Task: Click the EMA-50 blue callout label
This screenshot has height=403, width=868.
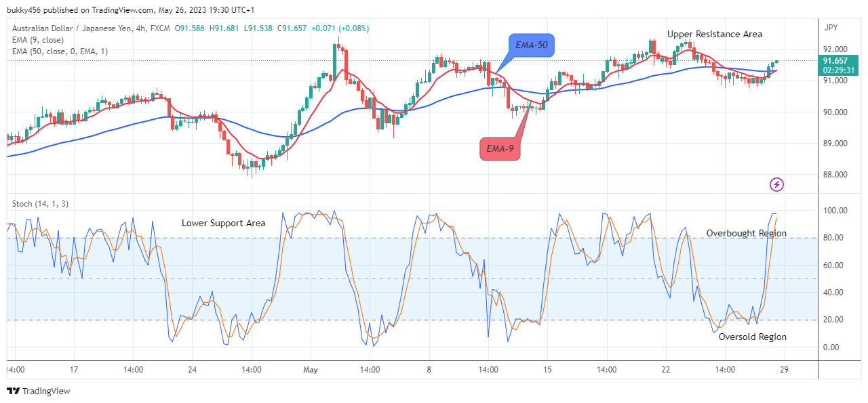Action: click(x=532, y=46)
